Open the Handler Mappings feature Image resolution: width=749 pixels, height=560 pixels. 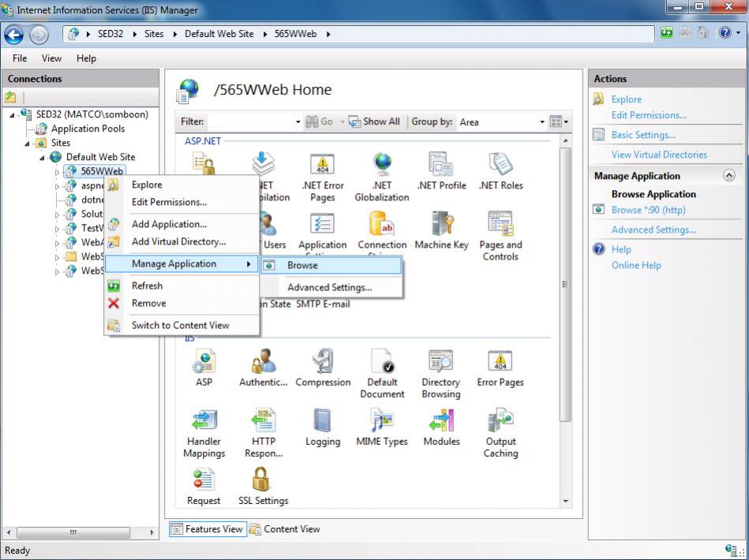[x=204, y=433]
